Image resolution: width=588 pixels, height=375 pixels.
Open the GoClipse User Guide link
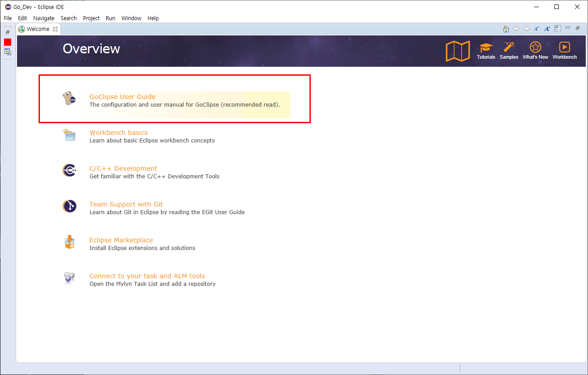coord(122,97)
